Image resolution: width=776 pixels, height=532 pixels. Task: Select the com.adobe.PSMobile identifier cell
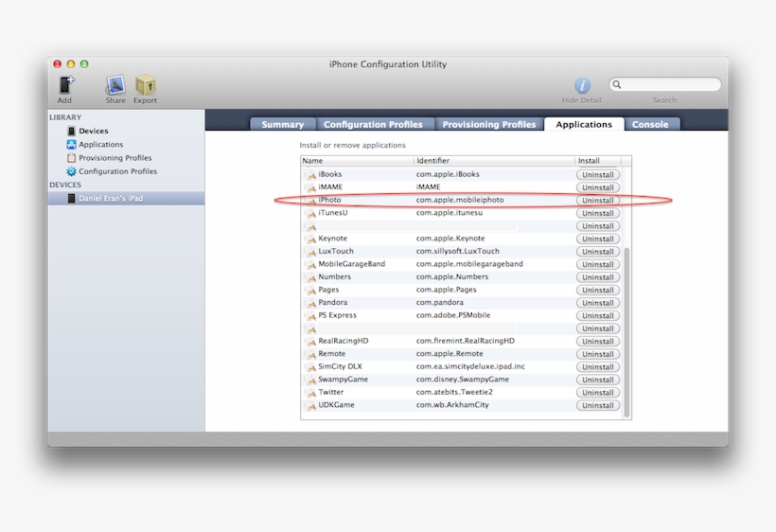coord(453,315)
